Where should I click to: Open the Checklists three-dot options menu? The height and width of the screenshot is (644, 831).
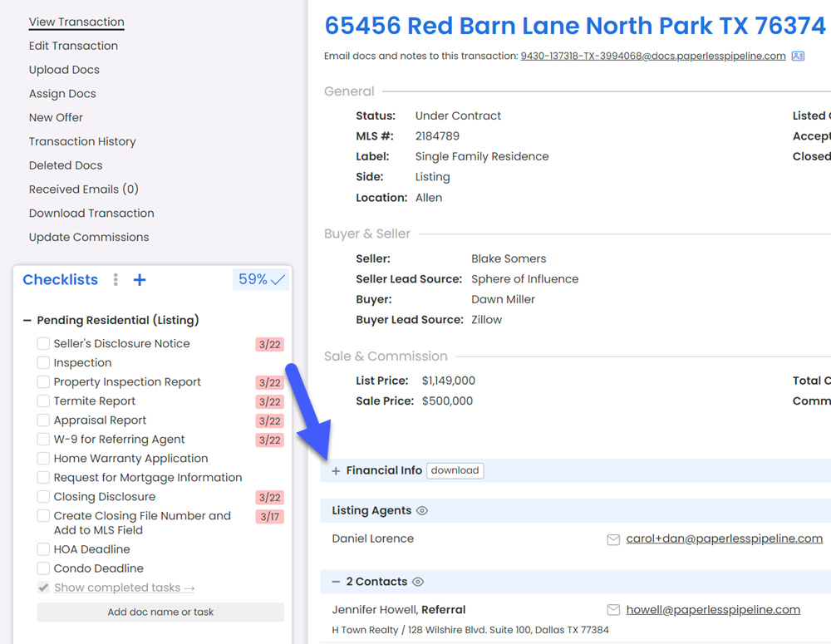coord(116,280)
